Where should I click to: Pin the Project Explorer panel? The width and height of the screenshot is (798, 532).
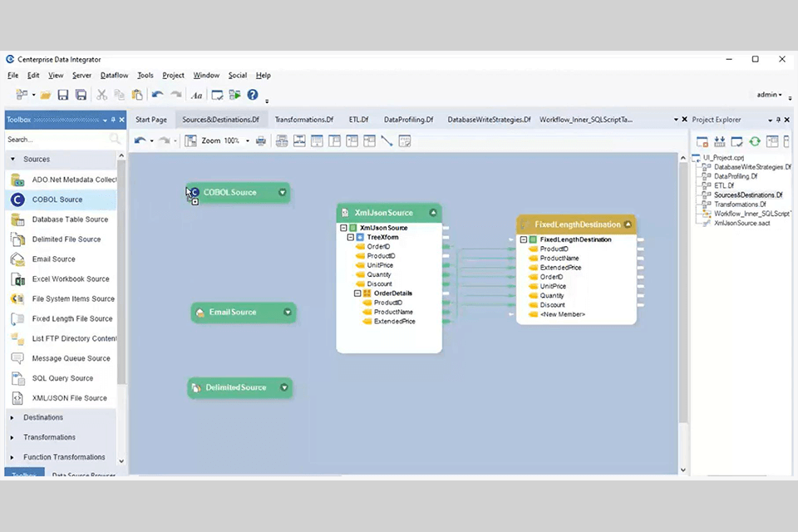(x=778, y=120)
